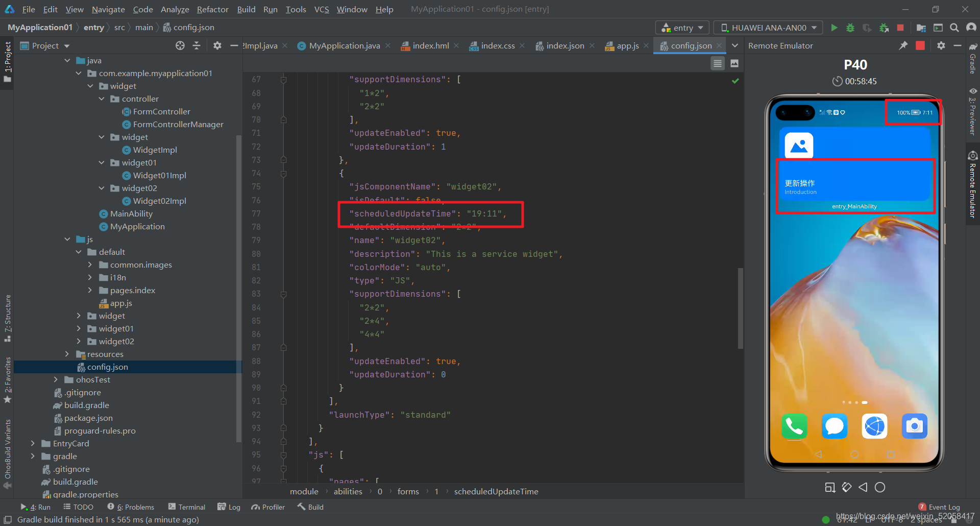Image resolution: width=980 pixels, height=526 pixels.
Task: Collapse the controller folder
Action: (x=101, y=99)
